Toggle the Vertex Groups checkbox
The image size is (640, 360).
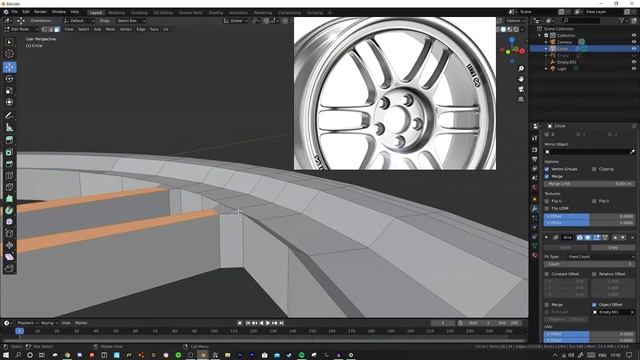click(547, 169)
